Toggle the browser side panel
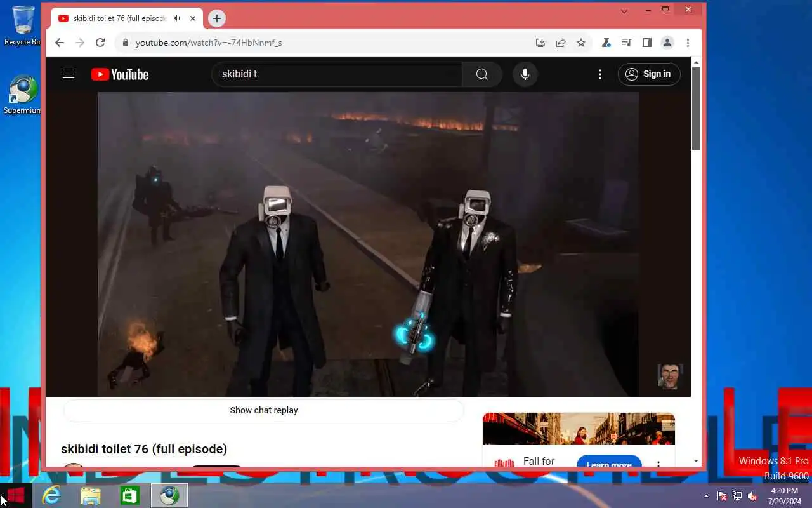812x508 pixels. click(x=647, y=43)
